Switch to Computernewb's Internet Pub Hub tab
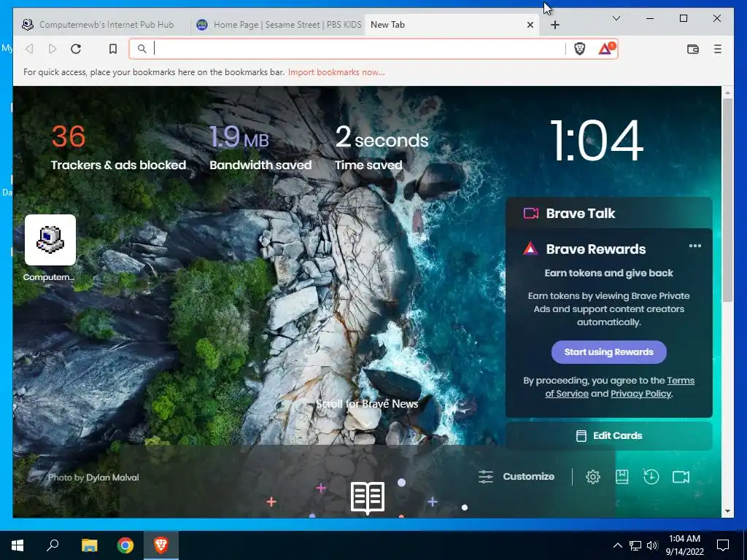The image size is (747, 560). (x=101, y=25)
